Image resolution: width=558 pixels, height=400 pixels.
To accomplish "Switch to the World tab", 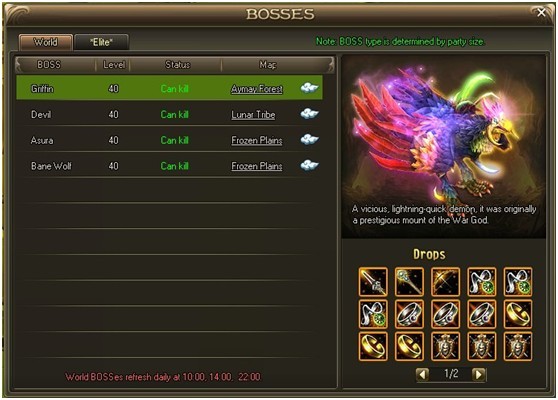I will (x=46, y=42).
